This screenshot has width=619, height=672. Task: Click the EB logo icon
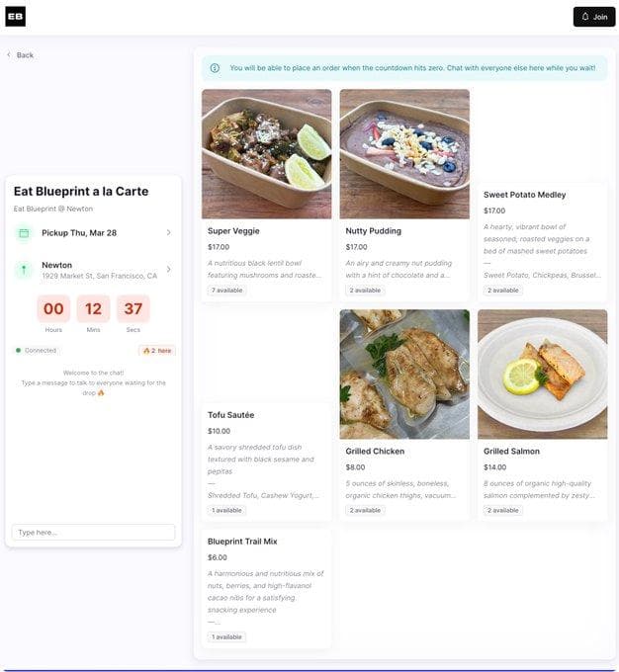click(x=16, y=17)
